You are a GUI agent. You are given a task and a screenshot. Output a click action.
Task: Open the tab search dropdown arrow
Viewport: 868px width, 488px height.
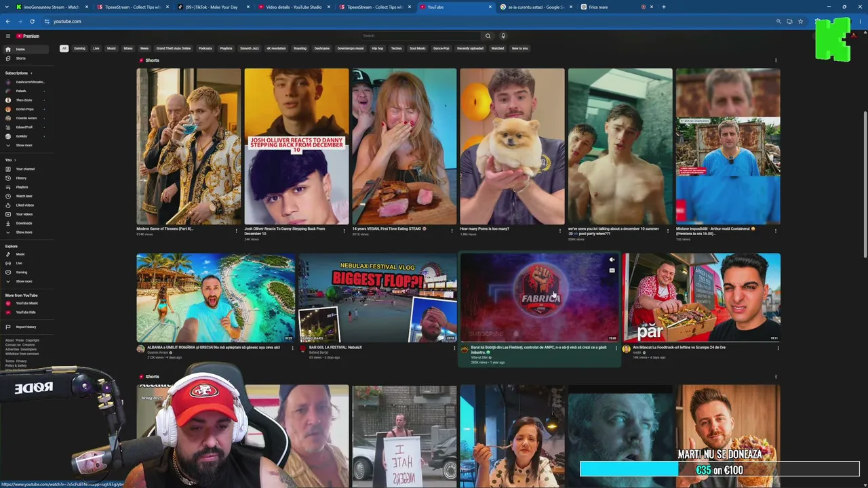point(8,7)
